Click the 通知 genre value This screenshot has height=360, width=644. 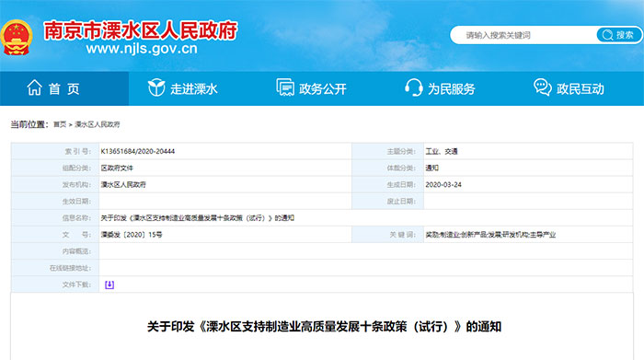(x=431, y=168)
